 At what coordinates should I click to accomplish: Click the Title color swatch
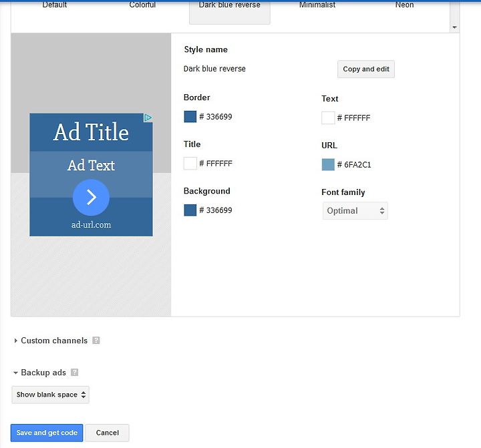pyautogui.click(x=190, y=163)
